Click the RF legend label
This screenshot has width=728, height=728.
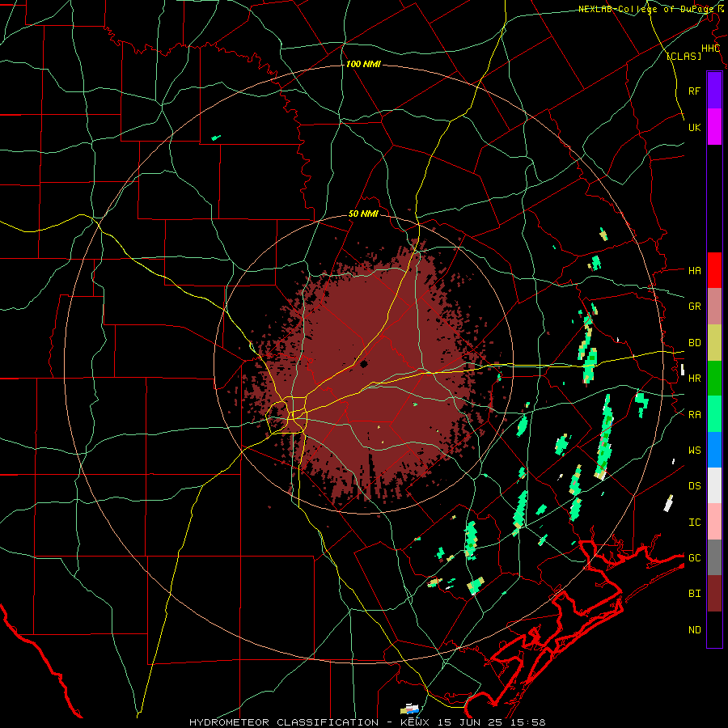pyautogui.click(x=694, y=91)
